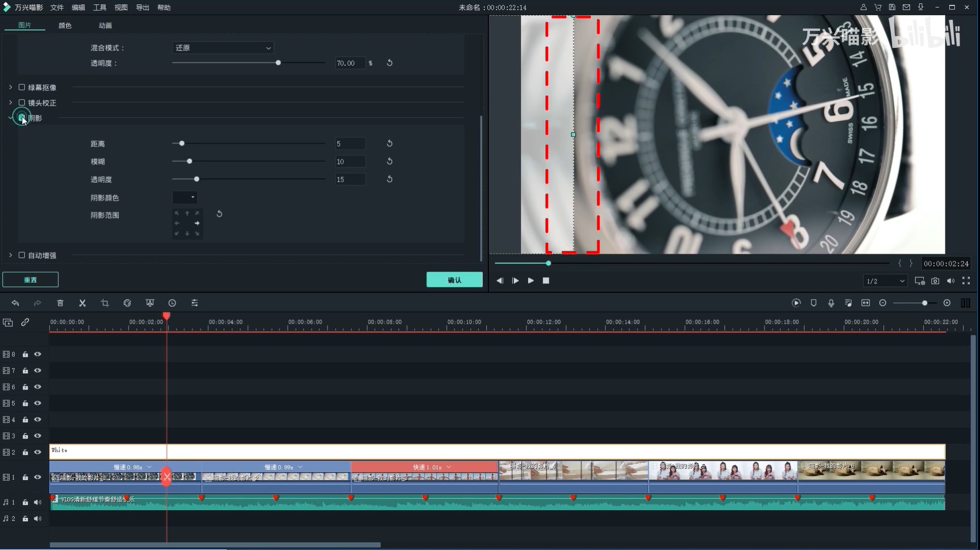Add a marker with the shield icon
Screen dimensions: 980x550
point(814,303)
